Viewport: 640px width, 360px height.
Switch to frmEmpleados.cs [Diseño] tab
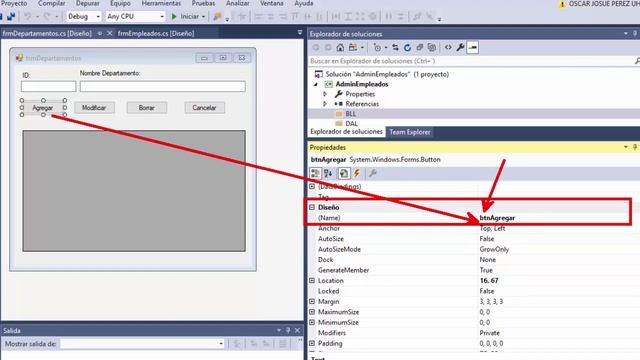(x=156, y=33)
